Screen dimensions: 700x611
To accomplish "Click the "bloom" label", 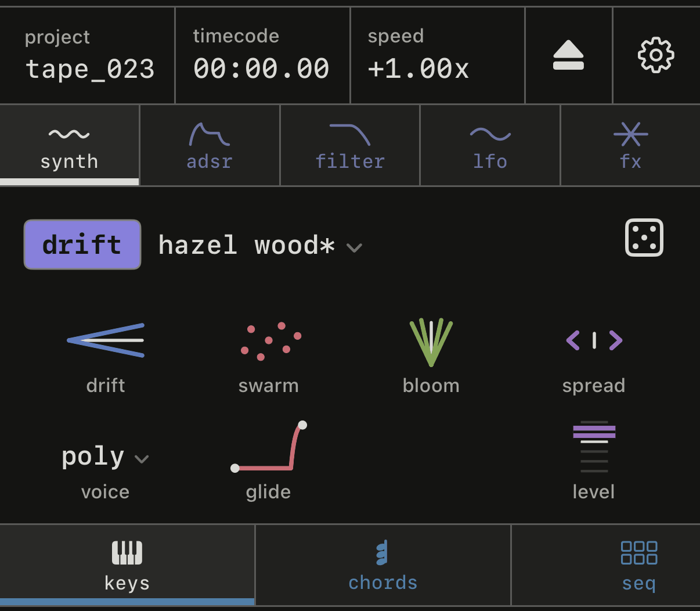I will pos(431,386).
